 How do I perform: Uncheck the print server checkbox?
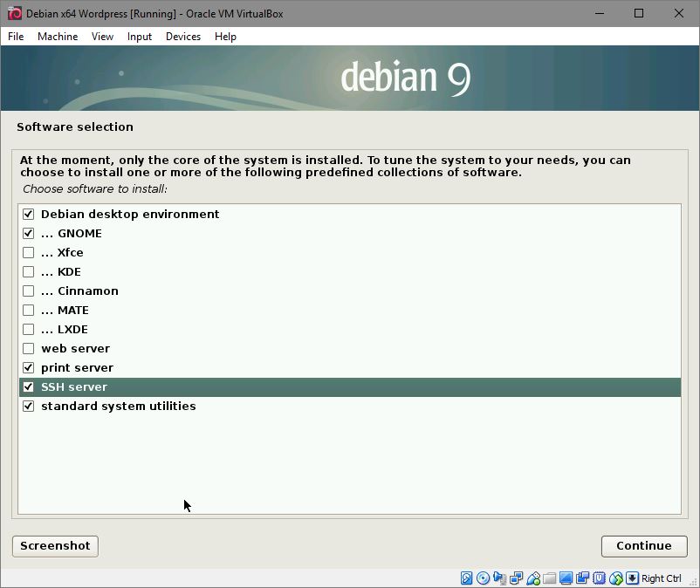pos(28,367)
